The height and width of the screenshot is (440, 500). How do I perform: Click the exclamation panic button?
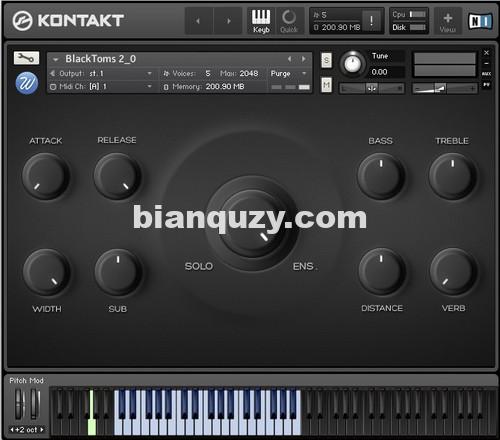[x=371, y=21]
